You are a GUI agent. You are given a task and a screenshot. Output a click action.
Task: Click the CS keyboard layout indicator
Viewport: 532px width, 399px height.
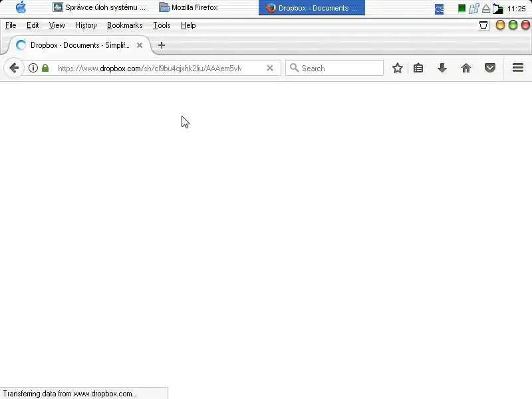(x=439, y=9)
